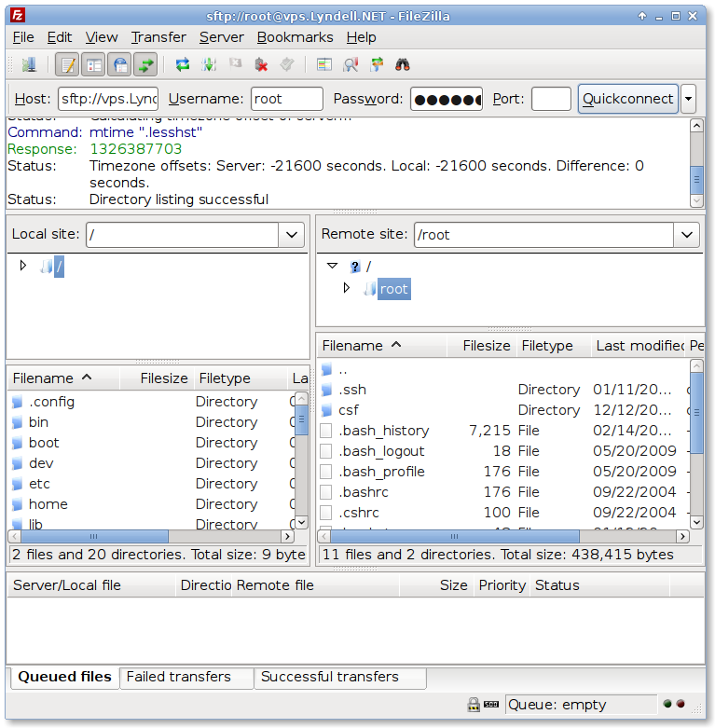The width and height of the screenshot is (715, 728).
Task: Click the directory comparison toolbar icon
Action: coord(351,64)
